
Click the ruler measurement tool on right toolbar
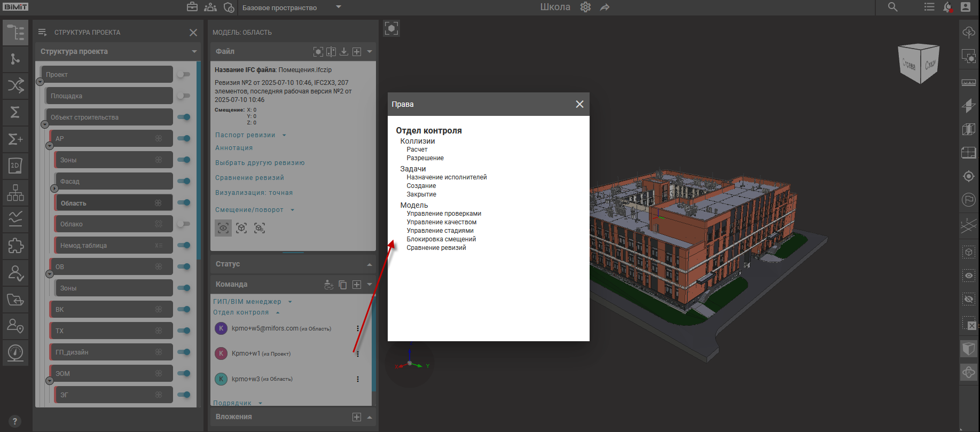968,83
